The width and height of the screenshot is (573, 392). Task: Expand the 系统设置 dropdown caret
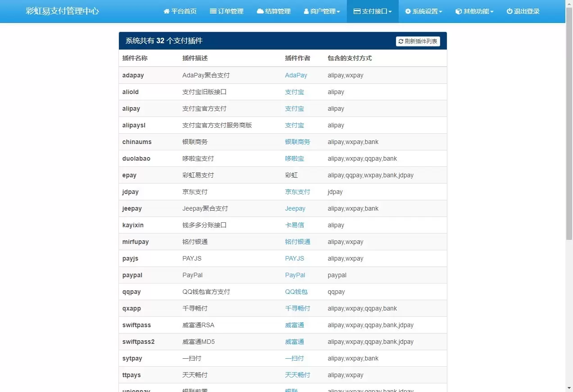tap(441, 12)
